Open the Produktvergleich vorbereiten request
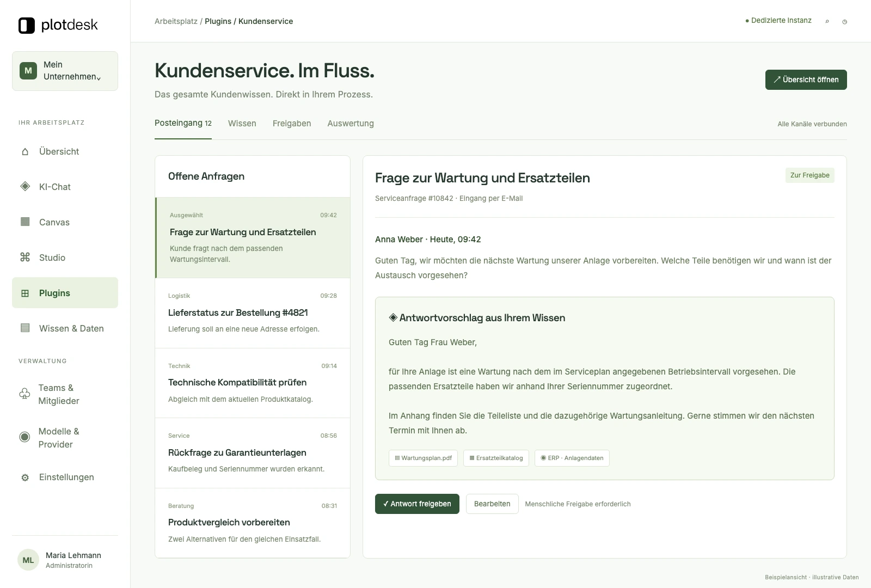Screen dimensions: 871x588 253,523
